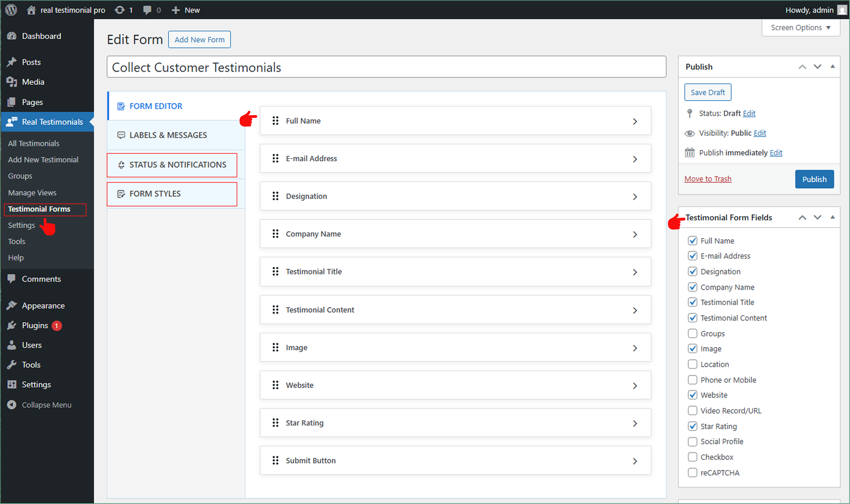The height and width of the screenshot is (504, 850).
Task: Open All Testimonials submenu item
Action: point(34,143)
